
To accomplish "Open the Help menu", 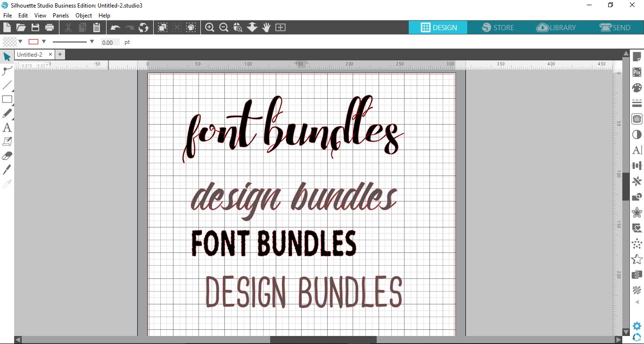I will (104, 16).
